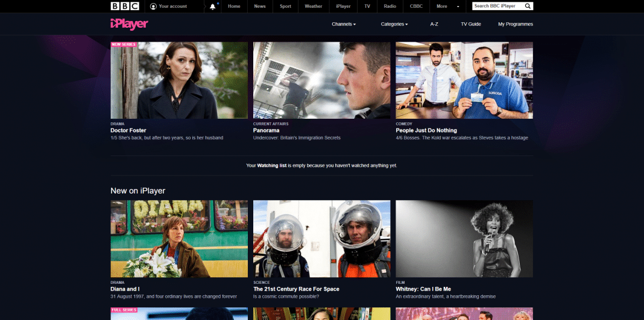644x320 pixels.
Task: Click 'Is a cosmic commute possible?' text
Action: [x=286, y=296]
